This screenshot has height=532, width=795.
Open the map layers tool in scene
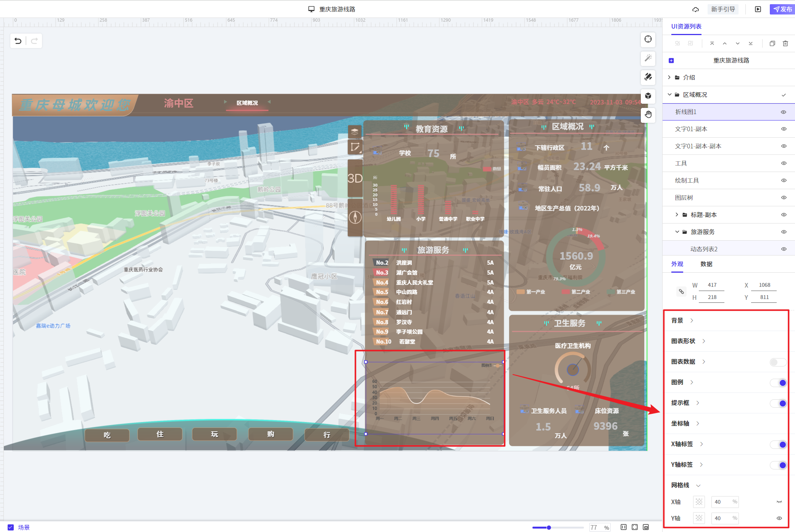coord(355,132)
